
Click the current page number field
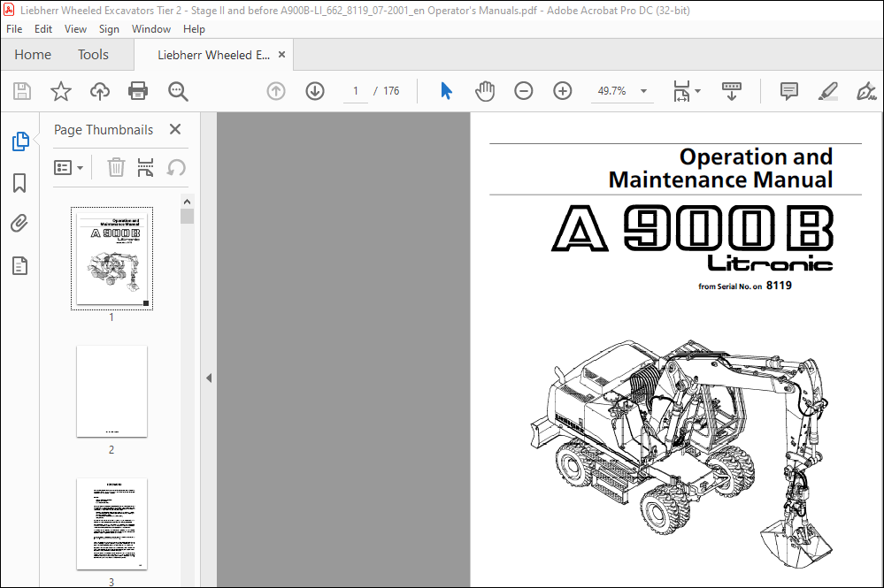click(356, 91)
